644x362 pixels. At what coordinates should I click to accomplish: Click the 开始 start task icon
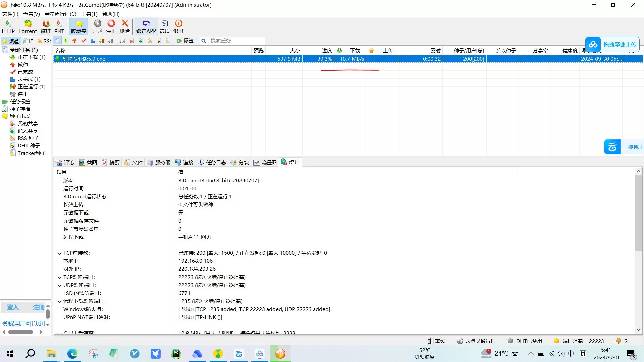[97, 26]
